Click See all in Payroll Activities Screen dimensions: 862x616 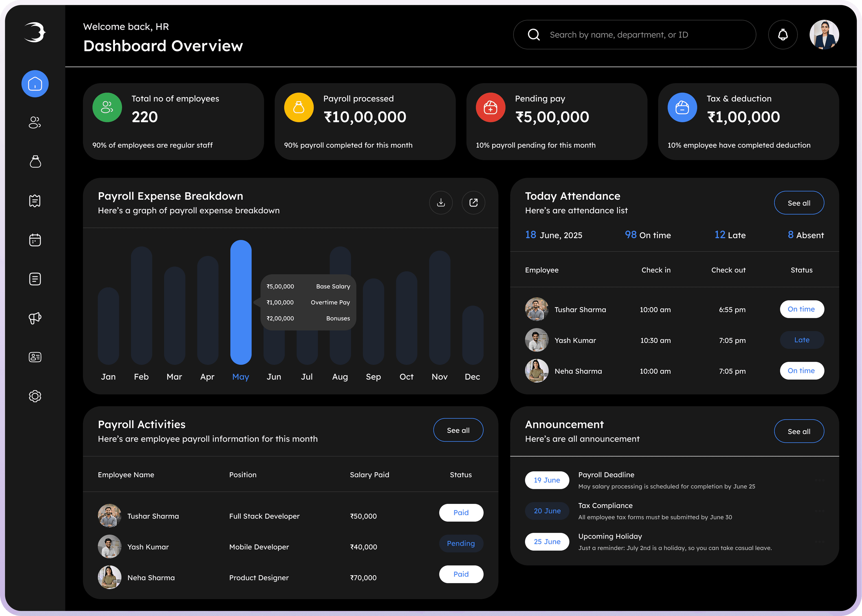(458, 430)
